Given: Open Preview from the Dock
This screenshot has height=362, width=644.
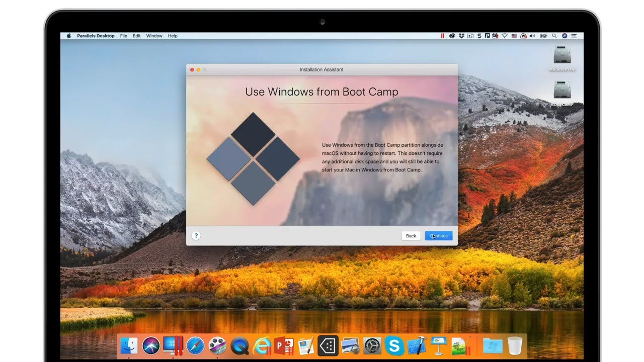Looking at the screenshot, I should click(350, 345).
